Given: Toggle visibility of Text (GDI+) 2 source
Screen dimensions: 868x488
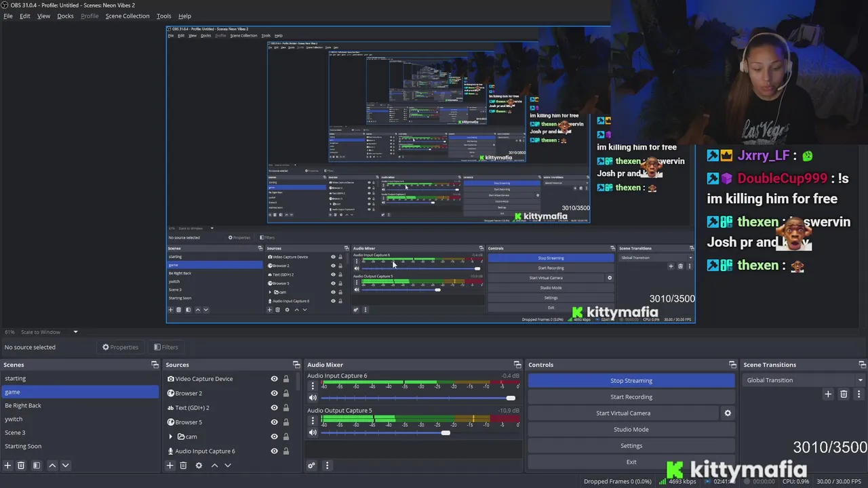Looking at the screenshot, I should tap(274, 407).
